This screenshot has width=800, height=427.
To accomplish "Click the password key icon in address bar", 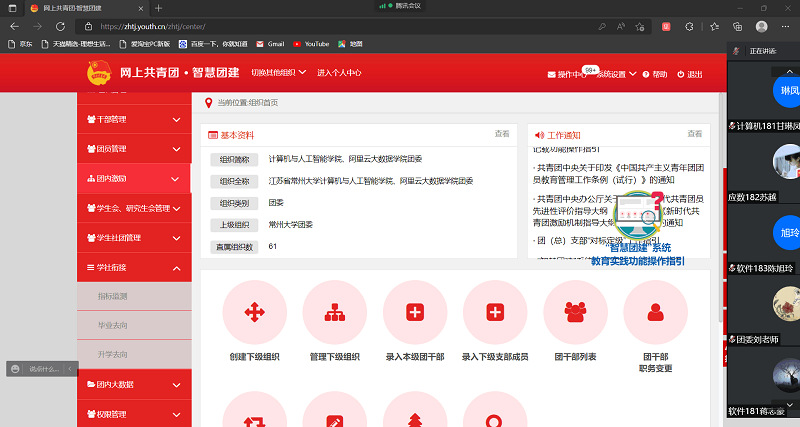I will pos(602,27).
